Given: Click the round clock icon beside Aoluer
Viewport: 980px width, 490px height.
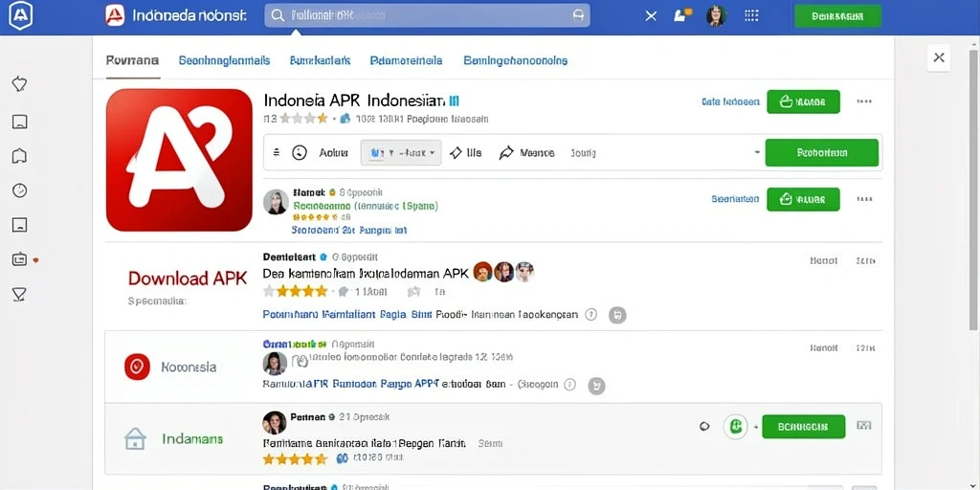Looking at the screenshot, I should click(x=300, y=152).
